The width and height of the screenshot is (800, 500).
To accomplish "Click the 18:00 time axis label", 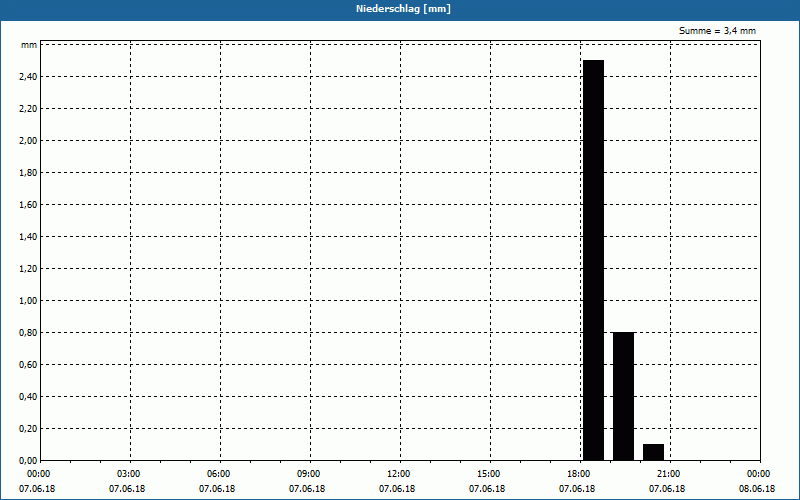I will [579, 474].
